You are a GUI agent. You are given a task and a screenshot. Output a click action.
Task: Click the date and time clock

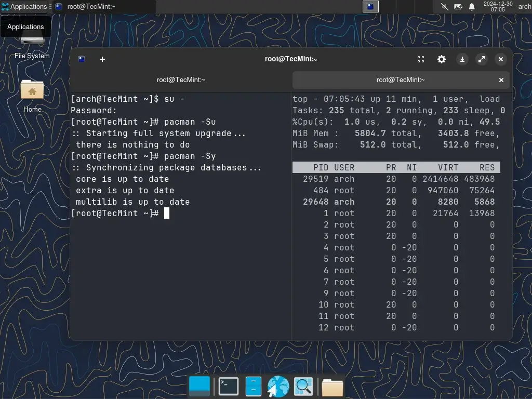[x=498, y=6]
